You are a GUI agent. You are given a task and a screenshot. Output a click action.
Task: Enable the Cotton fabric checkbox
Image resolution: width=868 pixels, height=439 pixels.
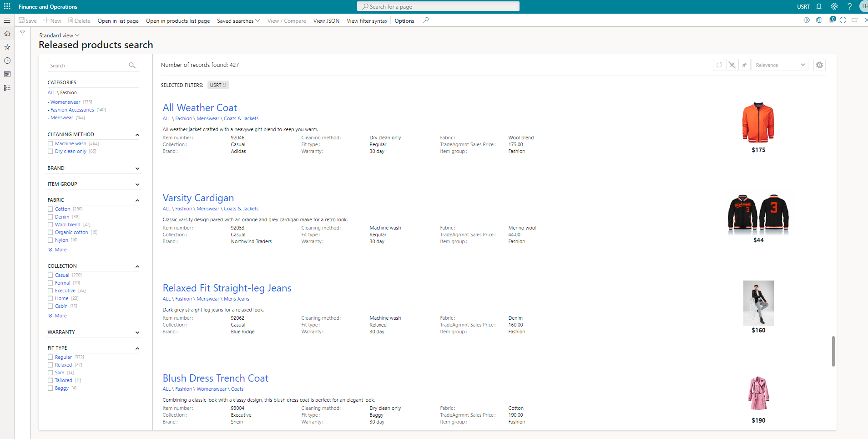pos(50,209)
